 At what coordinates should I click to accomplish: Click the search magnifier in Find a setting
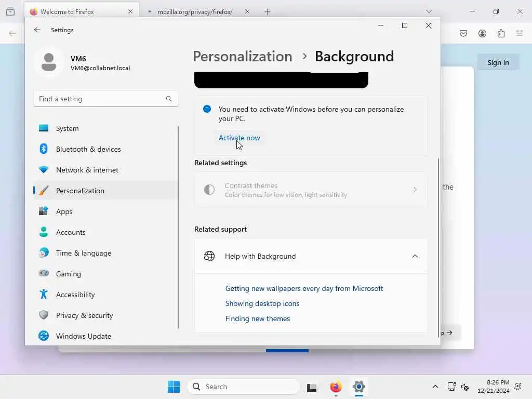point(169,99)
